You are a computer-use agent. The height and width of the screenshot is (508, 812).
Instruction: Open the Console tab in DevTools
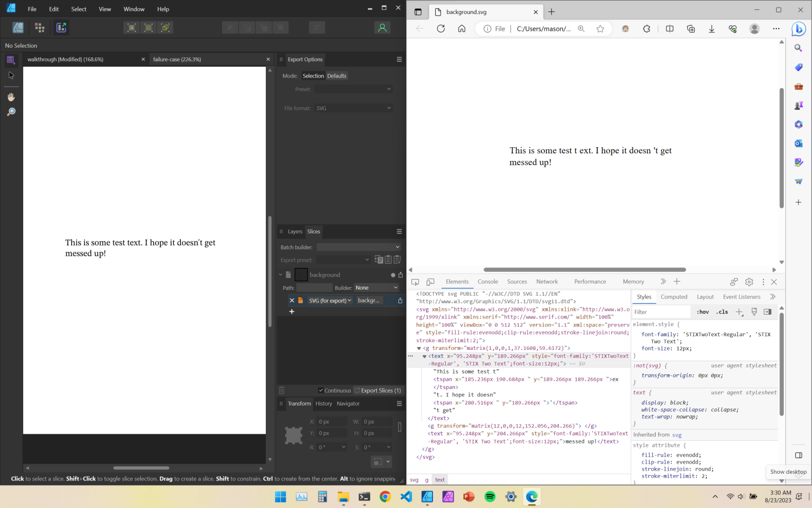(488, 282)
